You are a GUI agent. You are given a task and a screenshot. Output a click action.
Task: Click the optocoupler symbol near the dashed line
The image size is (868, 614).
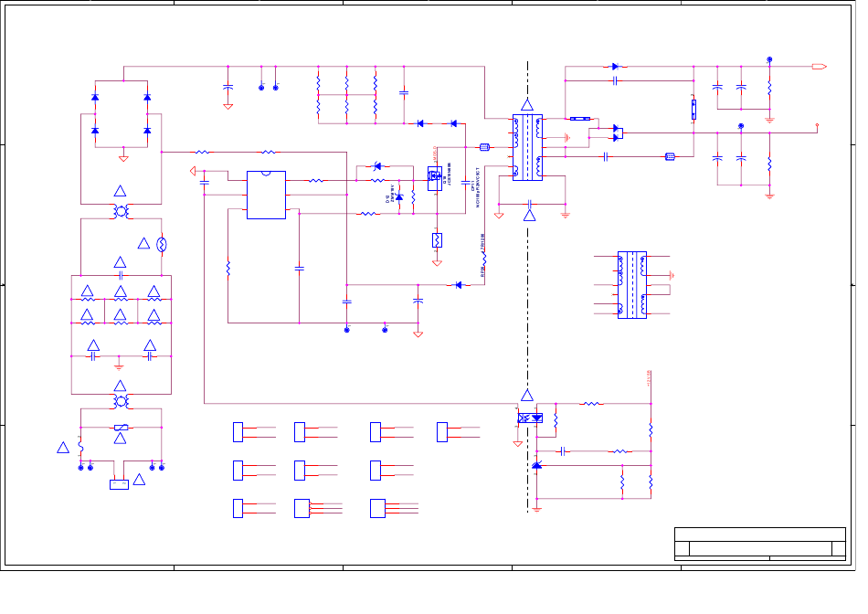pyautogui.click(x=530, y=418)
